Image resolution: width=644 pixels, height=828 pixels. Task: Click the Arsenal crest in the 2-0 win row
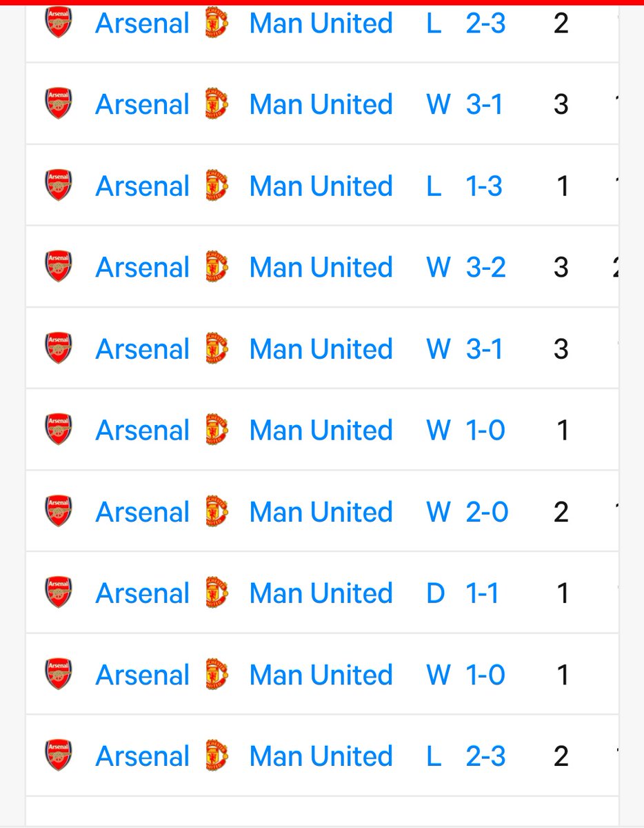59,511
